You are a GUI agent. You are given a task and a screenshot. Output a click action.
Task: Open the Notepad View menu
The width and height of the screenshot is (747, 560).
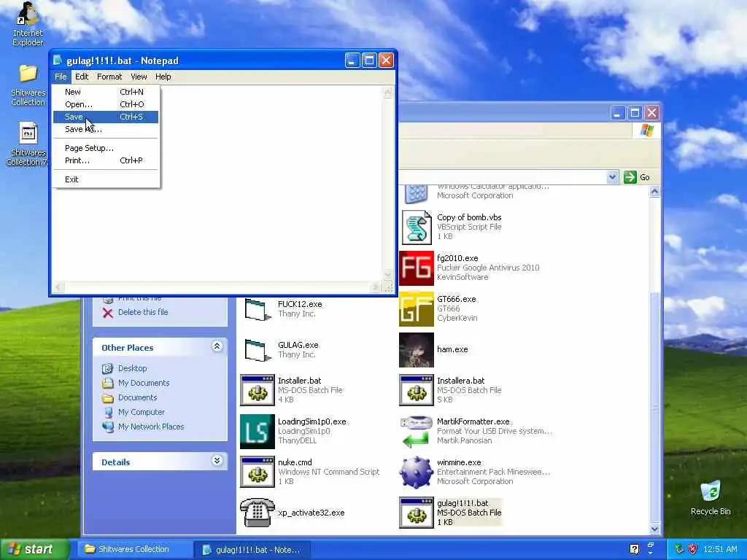click(139, 77)
